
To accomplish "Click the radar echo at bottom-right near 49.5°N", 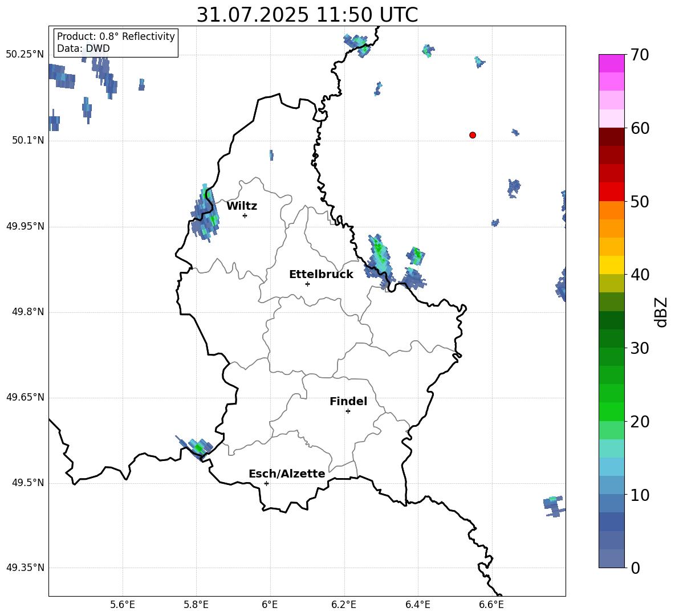I will 554,507.
